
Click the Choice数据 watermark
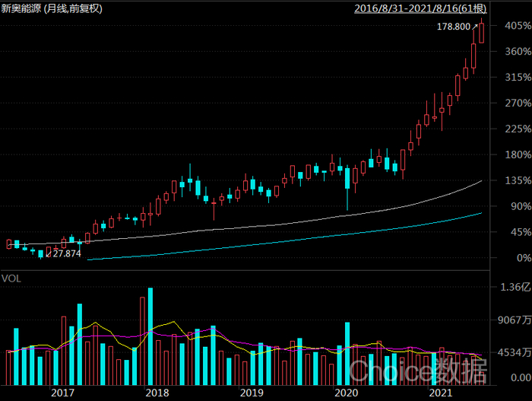(x=418, y=371)
